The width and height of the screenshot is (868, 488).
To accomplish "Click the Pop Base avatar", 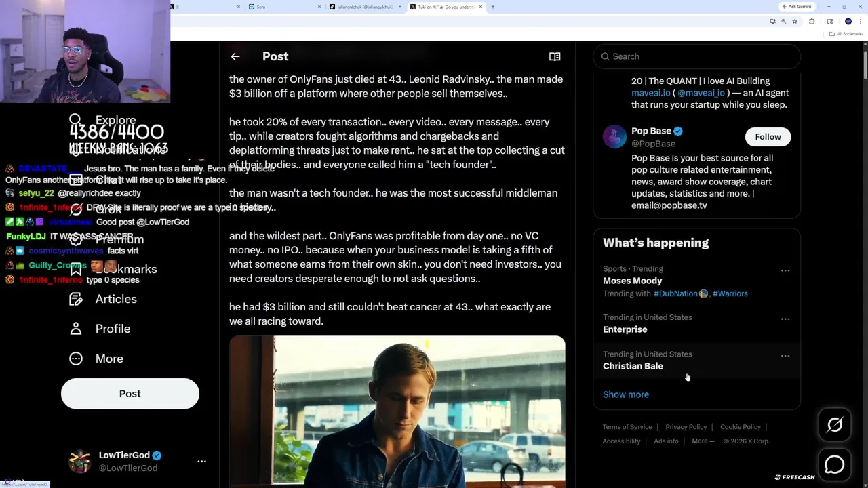I will pyautogui.click(x=615, y=137).
